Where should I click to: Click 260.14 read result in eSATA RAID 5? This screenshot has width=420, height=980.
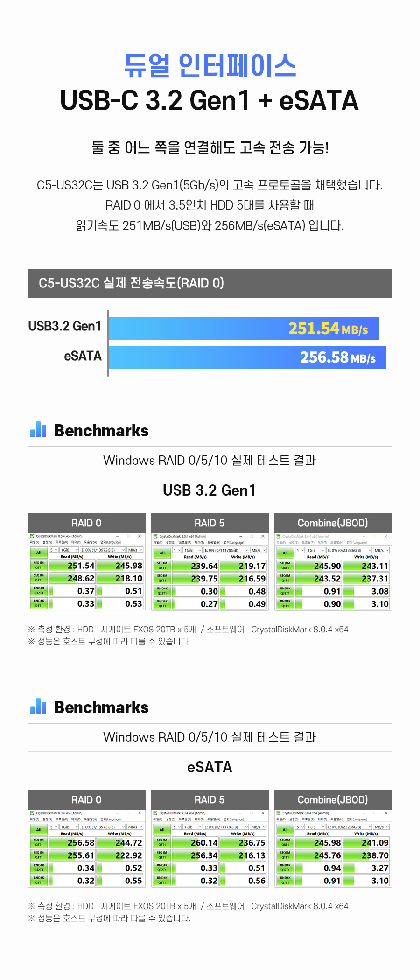tap(196, 843)
